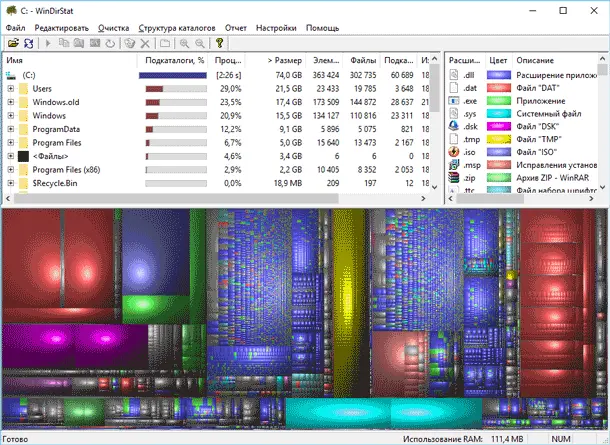Click the Help question mark icon
Screen dimensions: 610x445
click(x=219, y=43)
